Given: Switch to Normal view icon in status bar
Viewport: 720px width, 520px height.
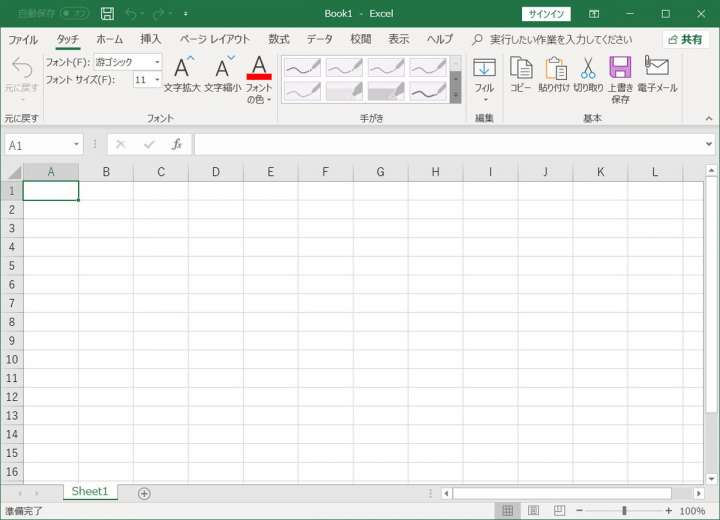Looking at the screenshot, I should tap(507, 510).
